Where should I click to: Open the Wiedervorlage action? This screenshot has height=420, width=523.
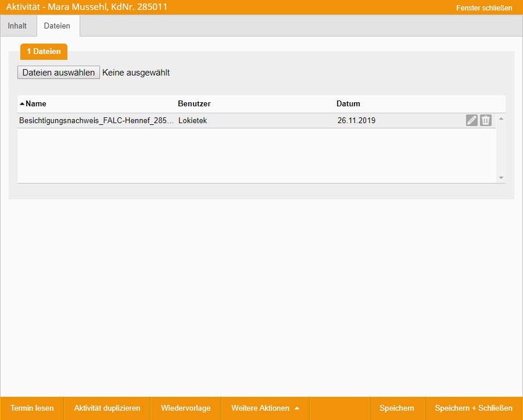(185, 408)
